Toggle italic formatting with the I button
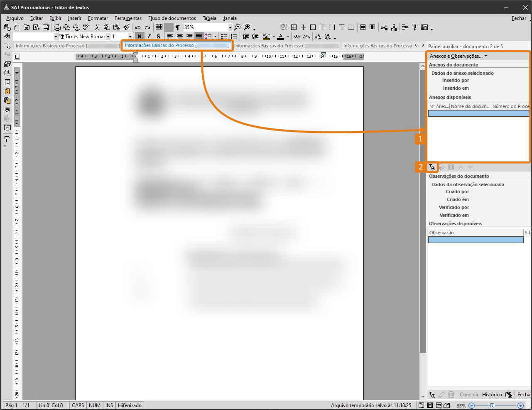The width and height of the screenshot is (532, 410). click(149, 37)
